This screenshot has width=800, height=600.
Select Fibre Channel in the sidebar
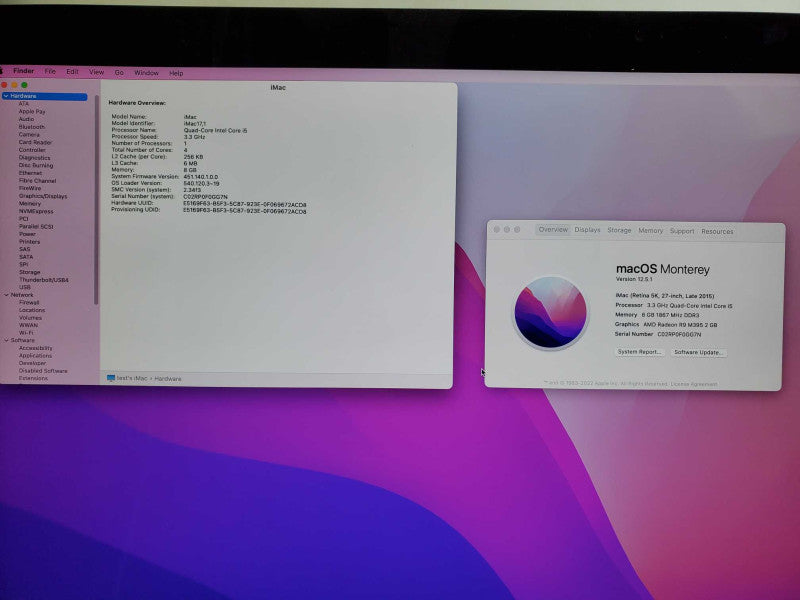coord(38,181)
